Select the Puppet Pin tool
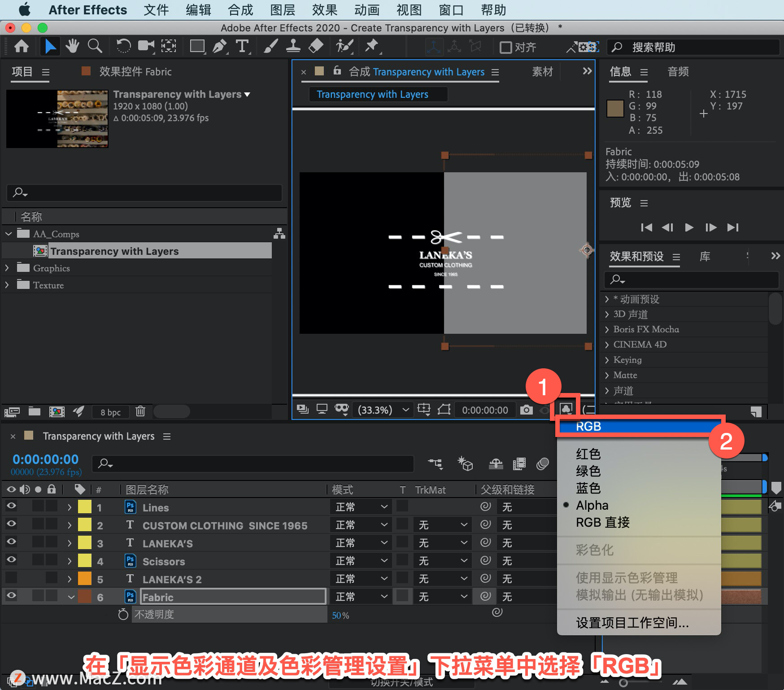Screen dimensions: 784x690 [372, 46]
